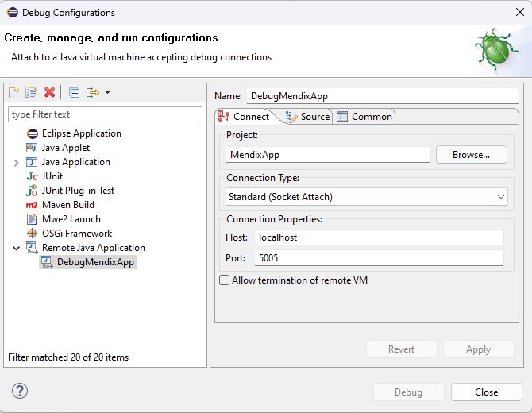
Task: Click the Close button
Action: click(x=486, y=392)
